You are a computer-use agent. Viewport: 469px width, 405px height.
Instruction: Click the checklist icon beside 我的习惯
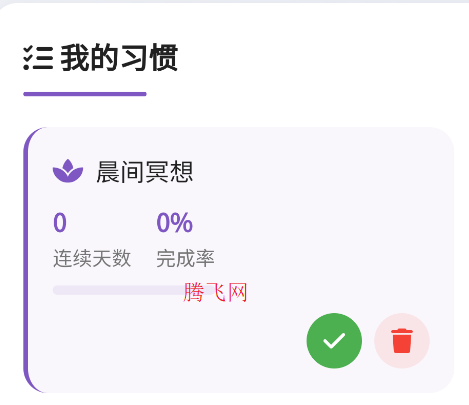pos(38,58)
